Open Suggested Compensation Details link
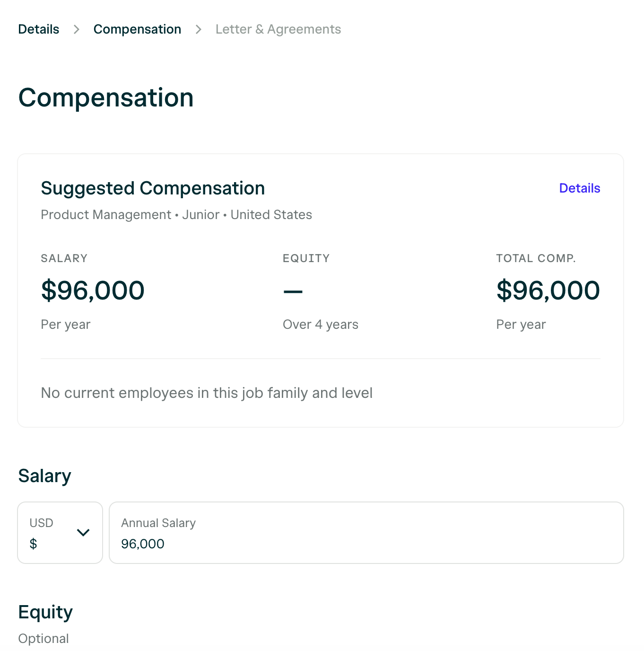The image size is (644, 651). 580,188
